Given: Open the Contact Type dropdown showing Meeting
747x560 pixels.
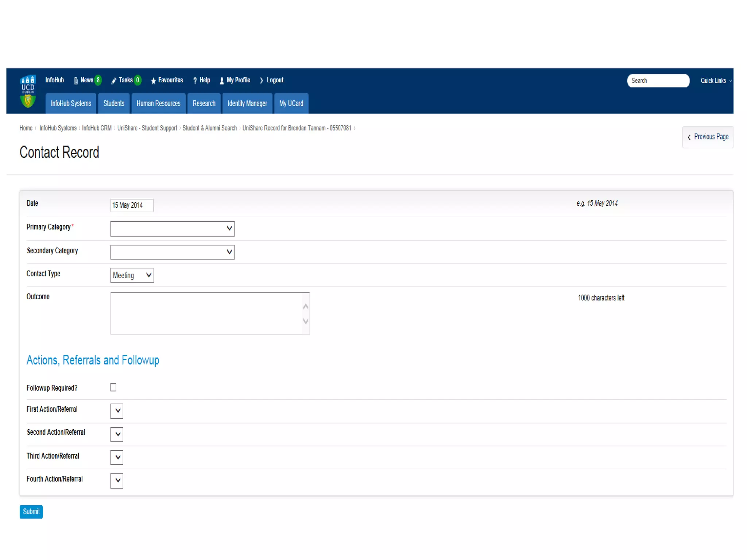Looking at the screenshot, I should pyautogui.click(x=132, y=275).
